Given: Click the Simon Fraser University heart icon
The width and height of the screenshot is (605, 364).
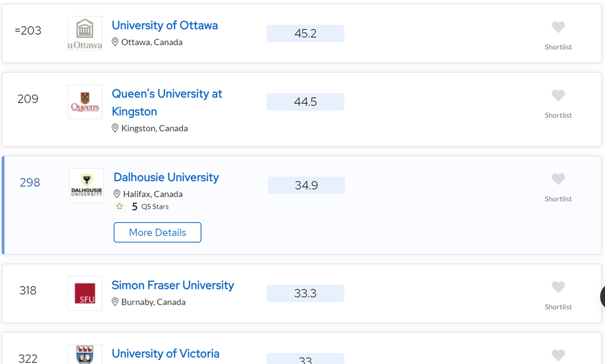Looking at the screenshot, I should click(x=558, y=287).
